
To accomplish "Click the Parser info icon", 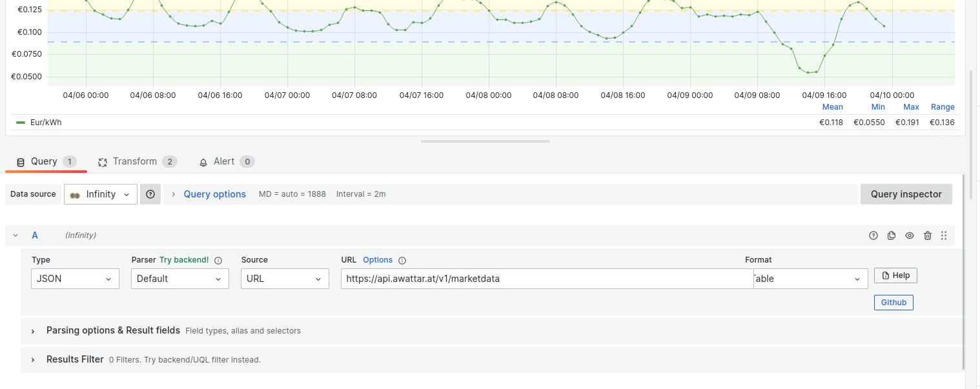I will (x=218, y=261).
